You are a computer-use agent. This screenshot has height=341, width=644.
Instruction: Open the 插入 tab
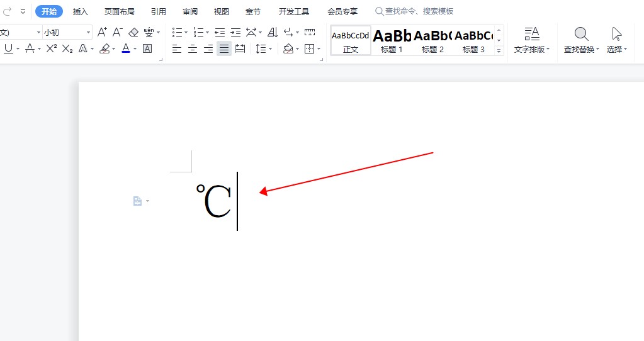point(81,11)
